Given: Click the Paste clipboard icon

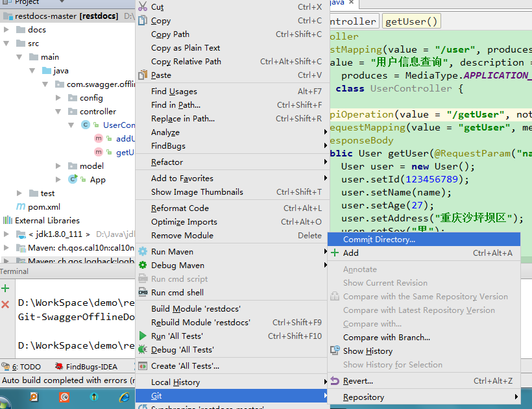Looking at the screenshot, I should tap(143, 75).
